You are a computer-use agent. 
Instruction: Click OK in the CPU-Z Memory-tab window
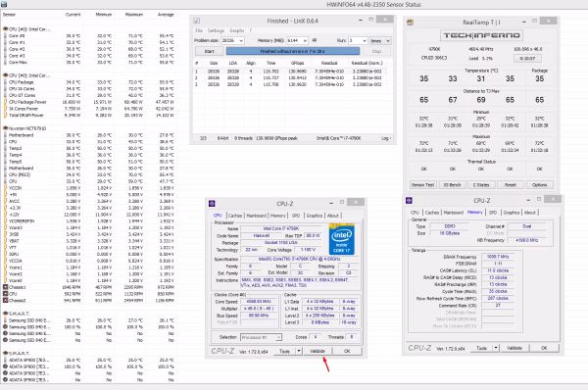pos(544,348)
